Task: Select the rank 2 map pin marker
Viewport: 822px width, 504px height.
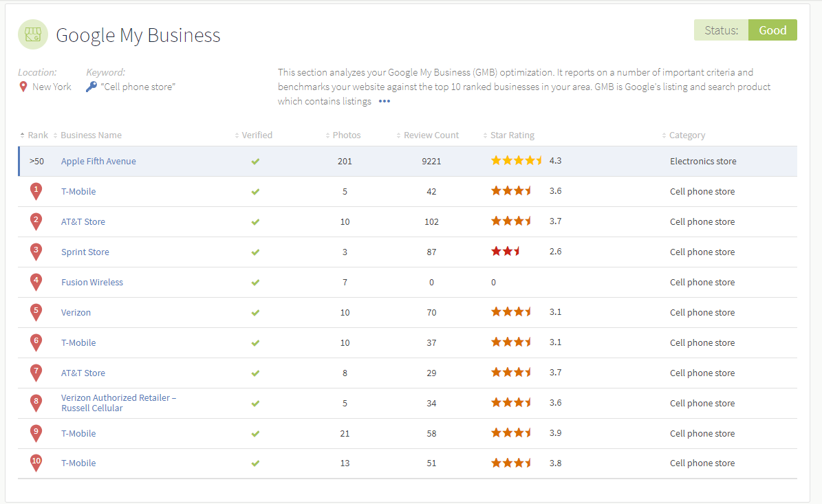Action: (36, 221)
